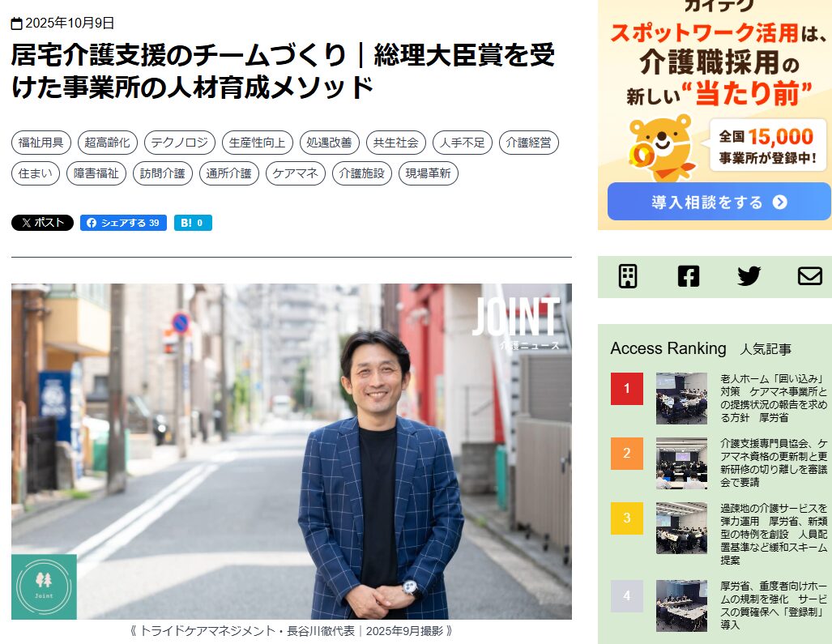
Task: Click the green Joint logo badge
Action: click(x=44, y=586)
